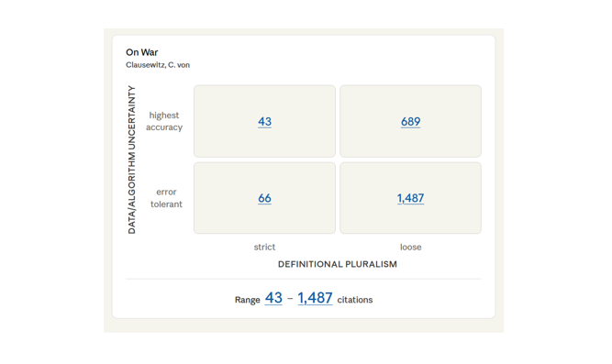Open the 66 citations link
This screenshot has width=612, height=364.
click(x=264, y=198)
